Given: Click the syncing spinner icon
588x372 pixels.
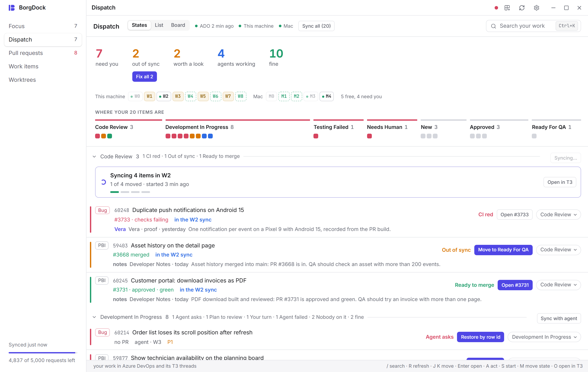Looking at the screenshot, I should coord(104,182).
